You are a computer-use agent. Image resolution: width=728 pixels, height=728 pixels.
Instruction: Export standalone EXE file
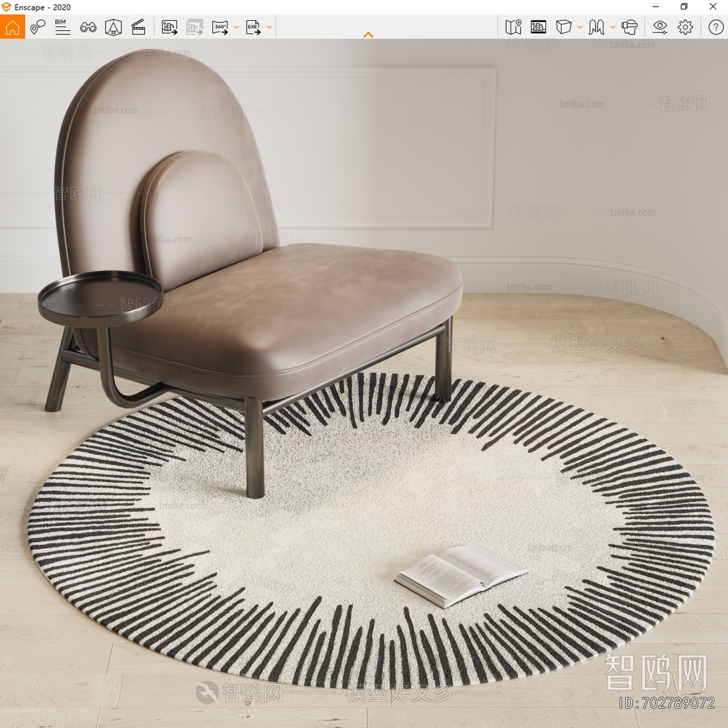click(253, 27)
